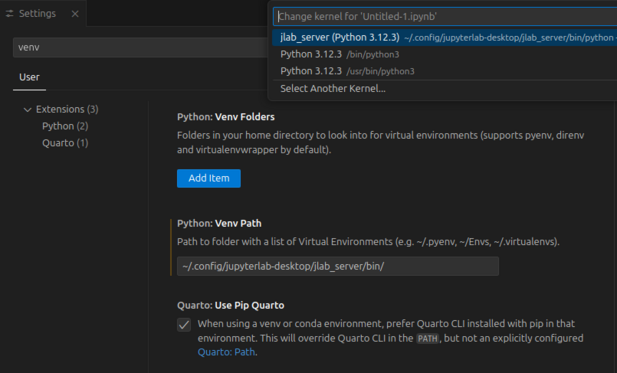This screenshot has height=373, width=617.
Task: Select the Extensions (3) tree label
Action: (67, 109)
